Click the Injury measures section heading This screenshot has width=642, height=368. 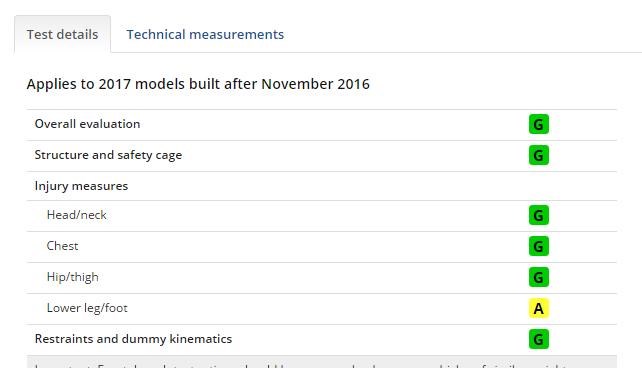click(x=81, y=186)
